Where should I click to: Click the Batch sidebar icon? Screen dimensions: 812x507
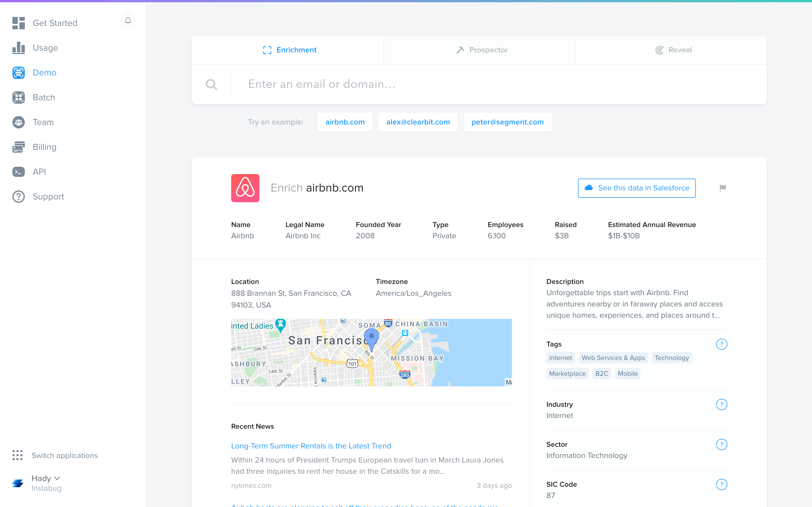tap(18, 97)
